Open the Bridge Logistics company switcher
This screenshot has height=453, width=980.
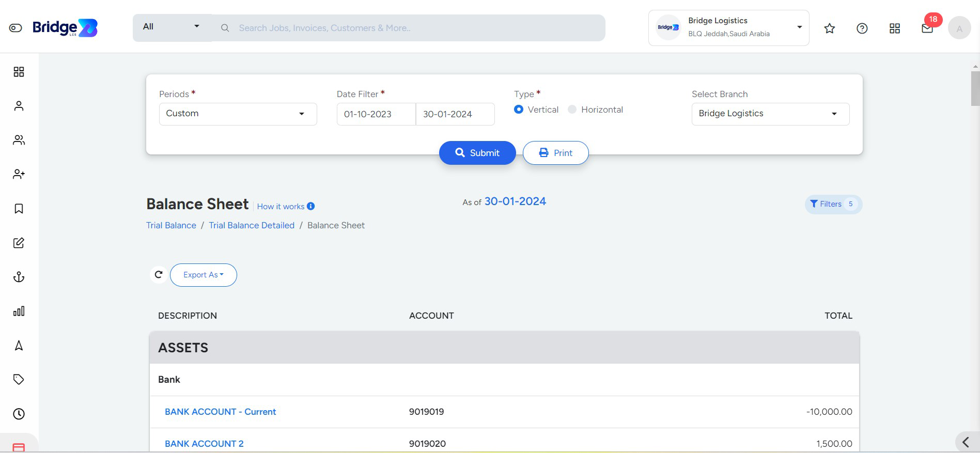[728, 28]
